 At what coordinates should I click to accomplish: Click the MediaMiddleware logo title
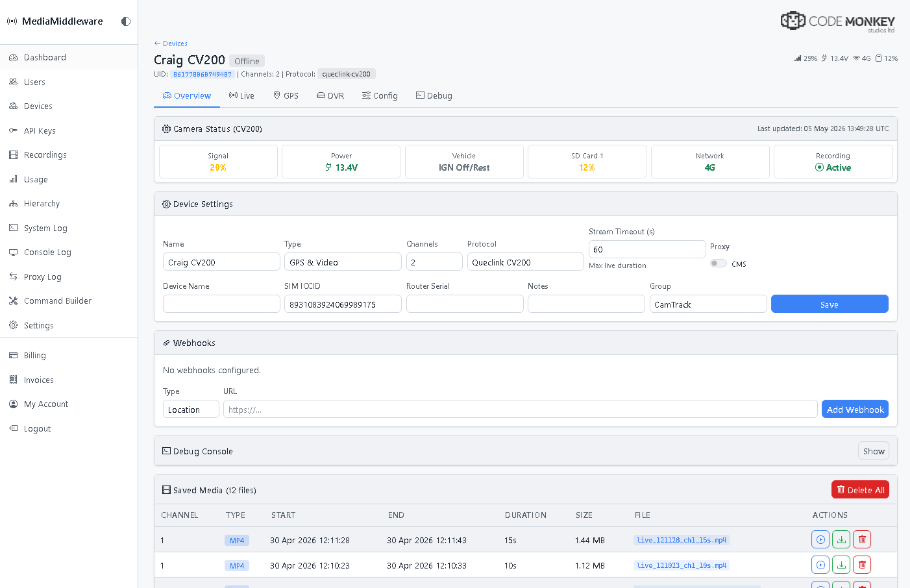(x=55, y=21)
